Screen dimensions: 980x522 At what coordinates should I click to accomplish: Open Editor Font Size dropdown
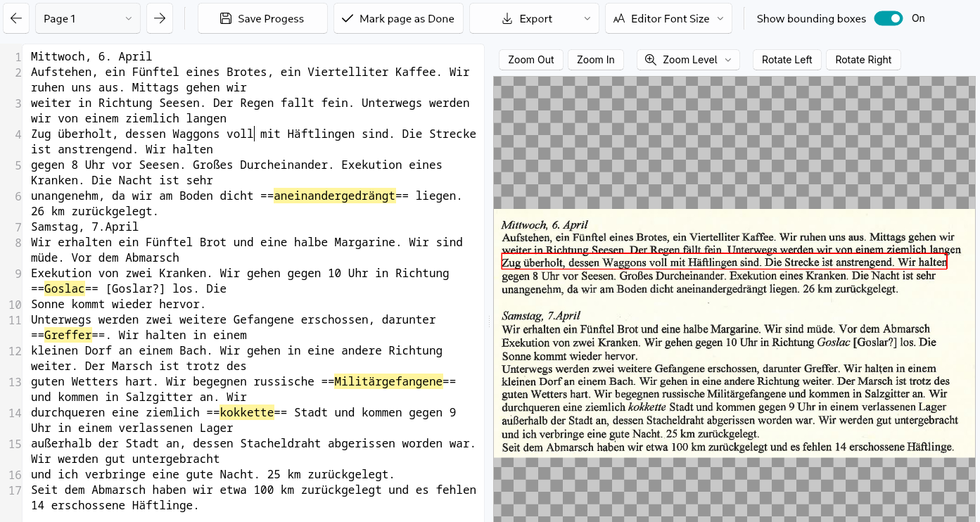(x=668, y=18)
